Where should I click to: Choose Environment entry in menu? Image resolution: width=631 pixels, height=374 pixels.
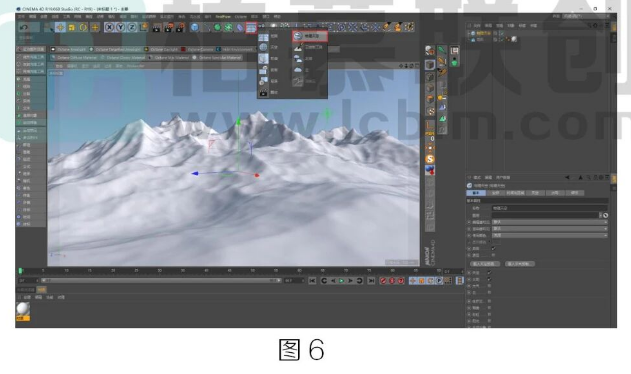[269, 58]
